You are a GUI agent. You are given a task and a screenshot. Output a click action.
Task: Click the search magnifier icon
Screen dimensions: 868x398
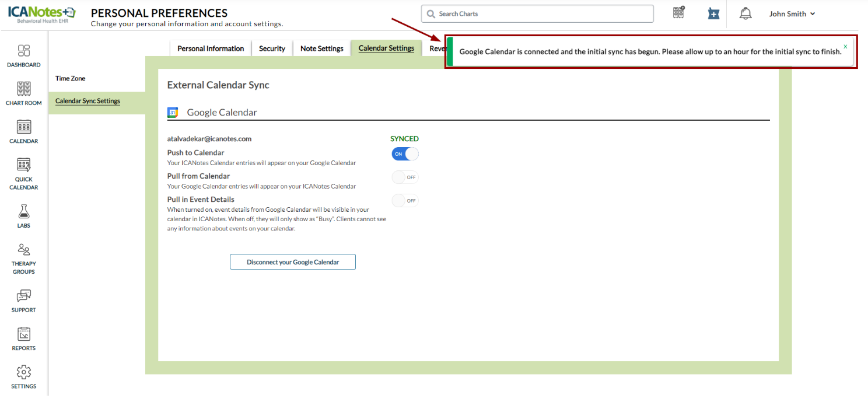point(431,14)
